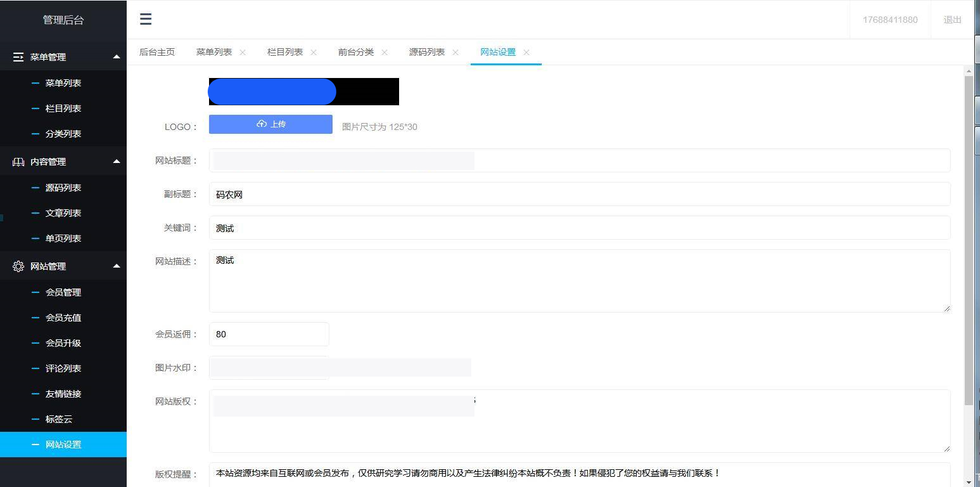Click the 网站管理 gear icon in sidebar
The width and height of the screenshot is (980, 487).
(18, 266)
